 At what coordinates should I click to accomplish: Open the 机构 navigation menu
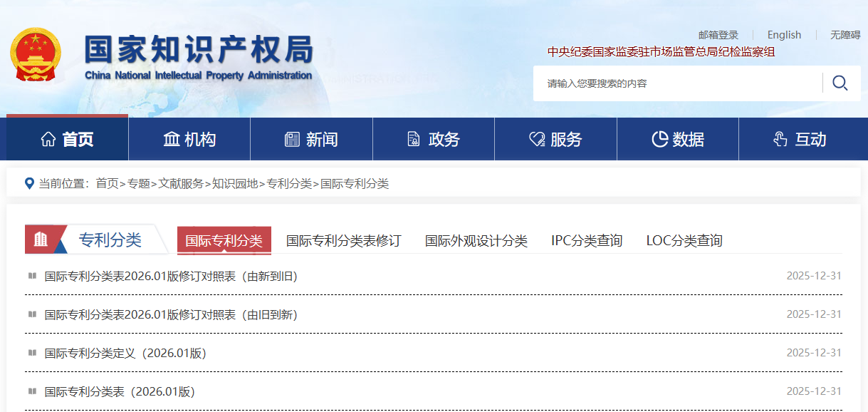[x=189, y=140]
